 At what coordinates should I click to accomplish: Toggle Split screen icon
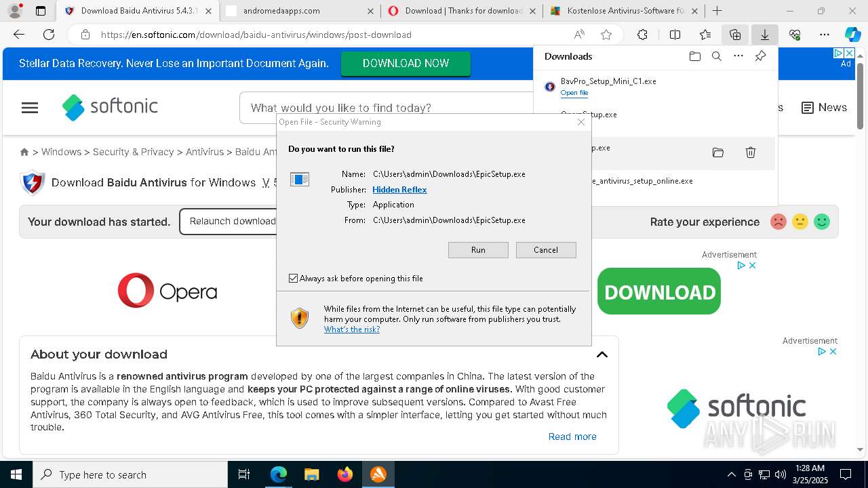click(x=675, y=35)
